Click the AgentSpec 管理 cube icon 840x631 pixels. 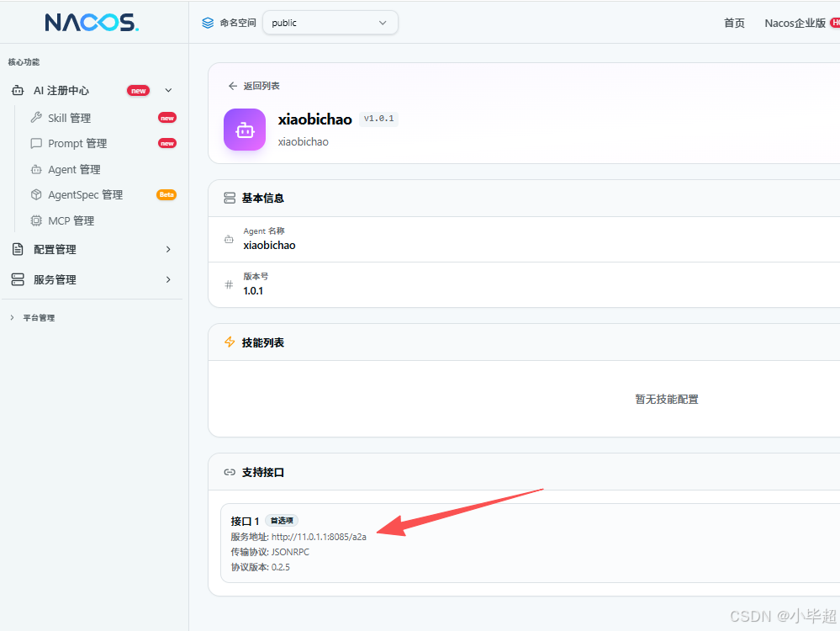pos(36,194)
